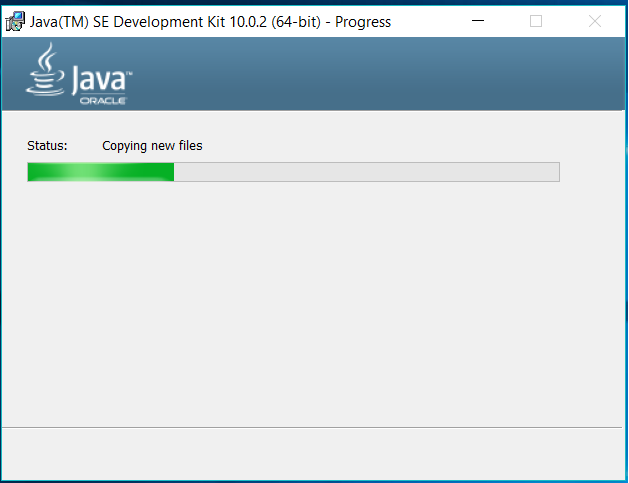Click the Java coffee cup logo
Screen dimensions: 629x483
coord(45,69)
